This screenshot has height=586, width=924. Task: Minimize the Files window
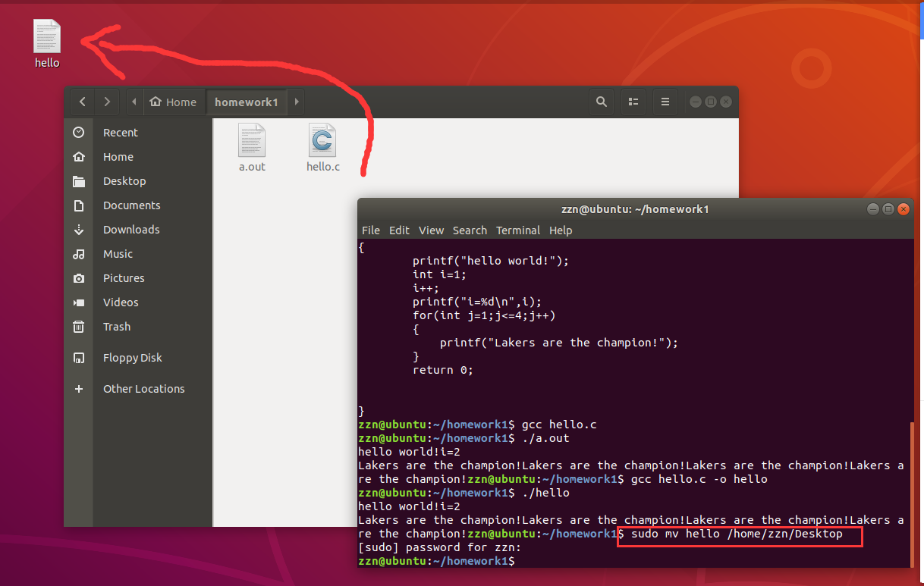pyautogui.click(x=695, y=102)
